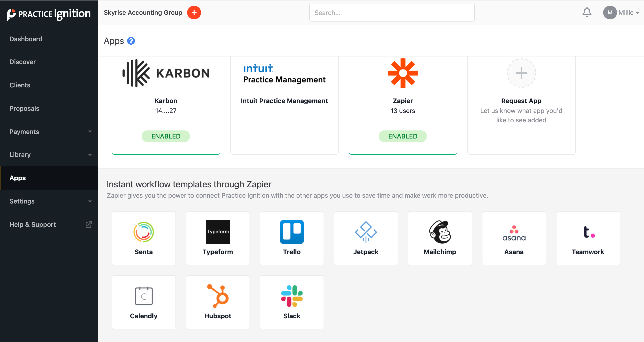The image size is (644, 342).
Task: Click Karbon account number 14....27
Action: 166,110
